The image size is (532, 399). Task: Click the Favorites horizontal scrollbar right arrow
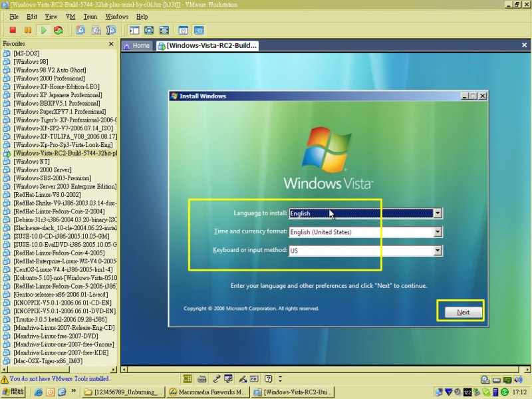point(114,369)
